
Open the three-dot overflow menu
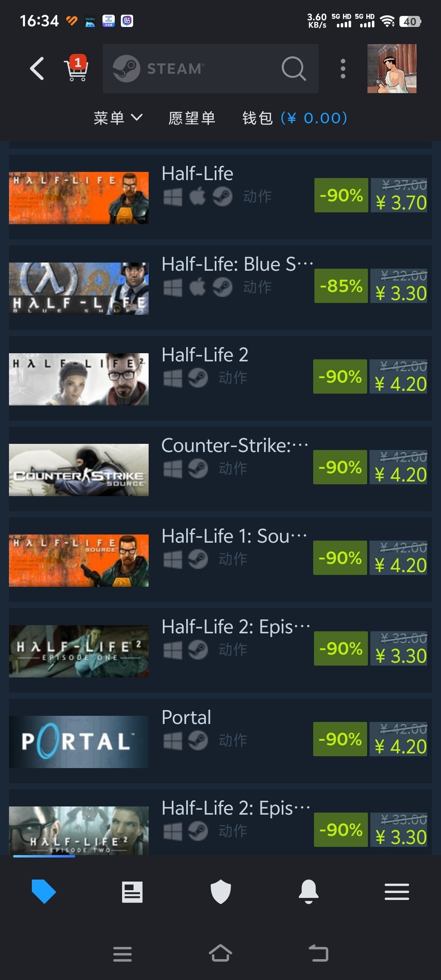coord(343,68)
